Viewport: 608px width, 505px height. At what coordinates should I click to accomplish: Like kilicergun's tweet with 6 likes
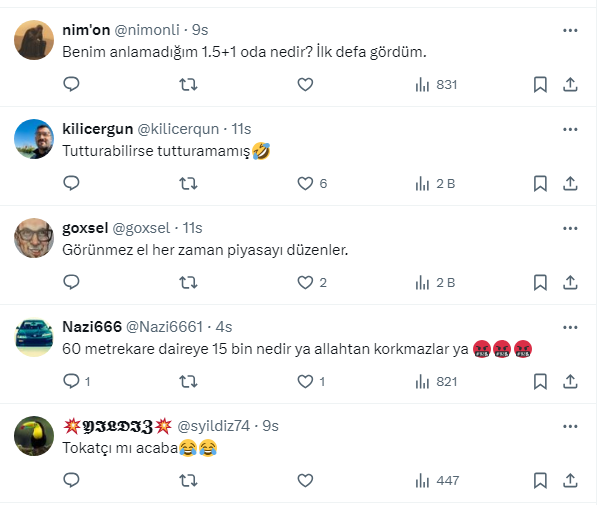306,184
